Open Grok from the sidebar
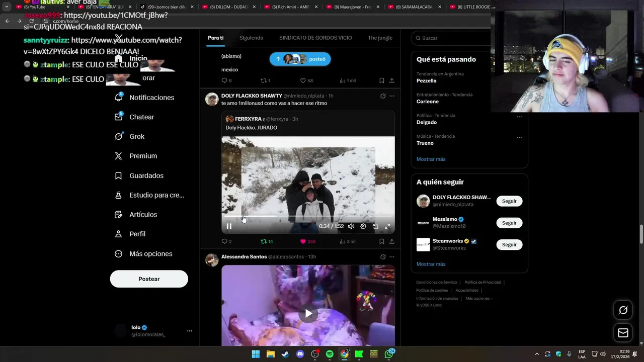This screenshot has height=362, width=644. click(129, 137)
